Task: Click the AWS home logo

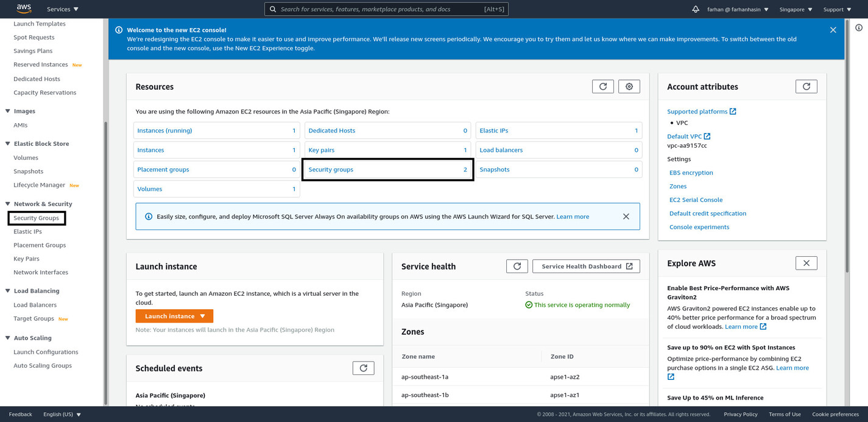Action: click(x=23, y=9)
